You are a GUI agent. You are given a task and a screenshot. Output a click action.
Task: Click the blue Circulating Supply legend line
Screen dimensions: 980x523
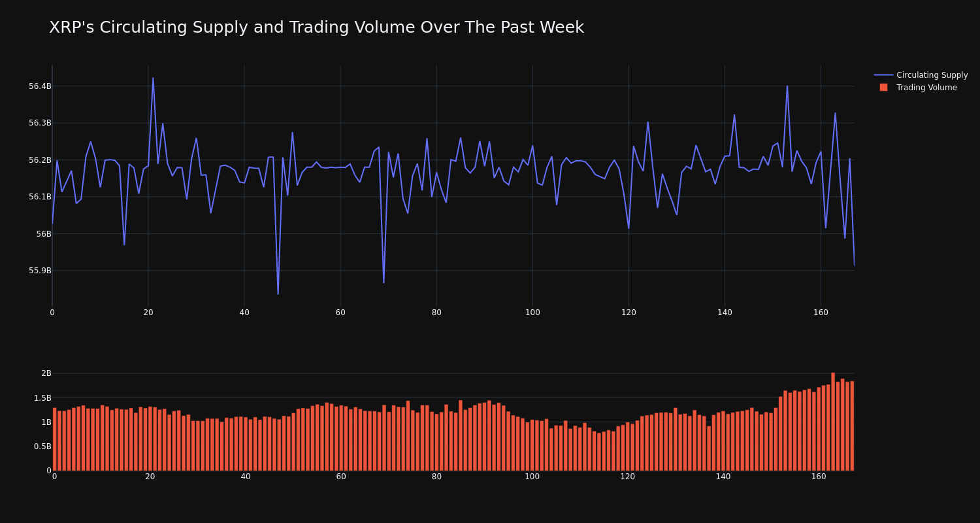pos(883,75)
